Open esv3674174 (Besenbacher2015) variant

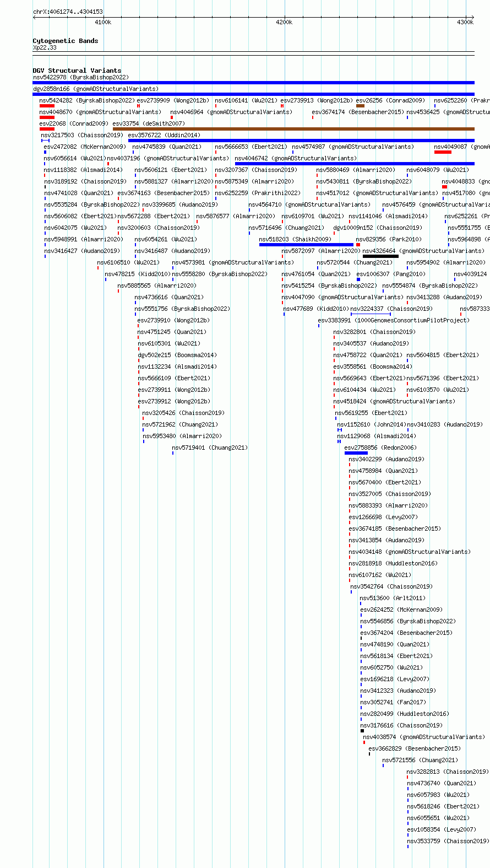click(x=358, y=112)
